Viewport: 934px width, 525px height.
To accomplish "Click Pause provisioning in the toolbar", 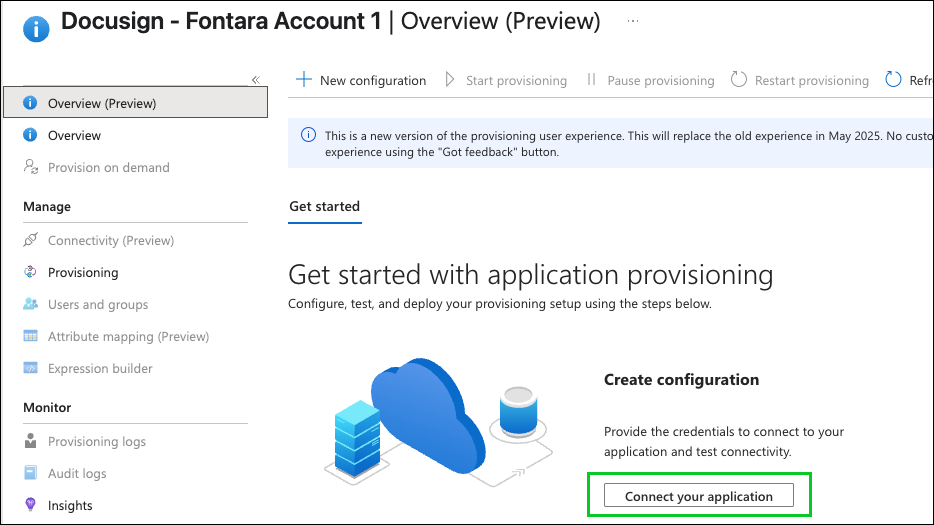I will pos(650,80).
